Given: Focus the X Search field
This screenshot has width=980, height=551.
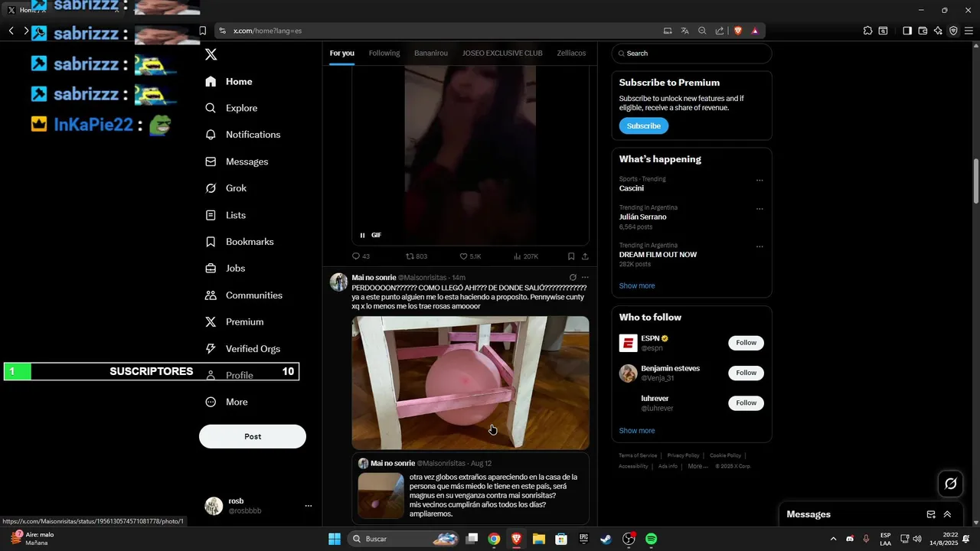Looking at the screenshot, I should point(691,54).
